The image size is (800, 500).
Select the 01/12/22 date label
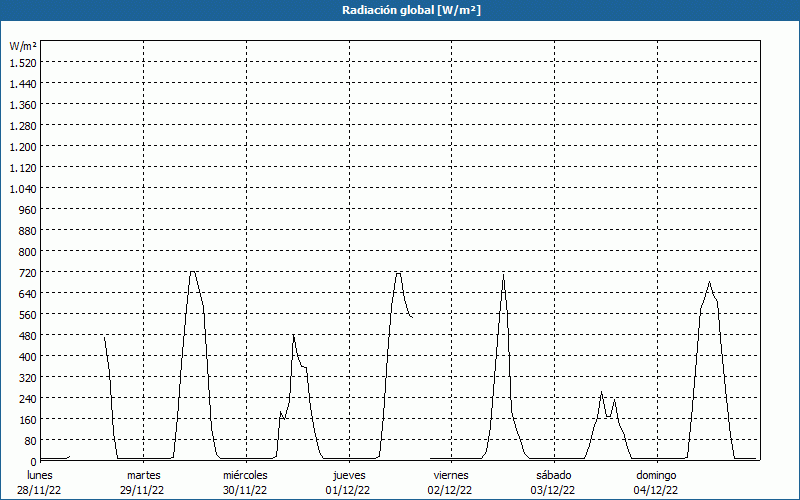(348, 490)
